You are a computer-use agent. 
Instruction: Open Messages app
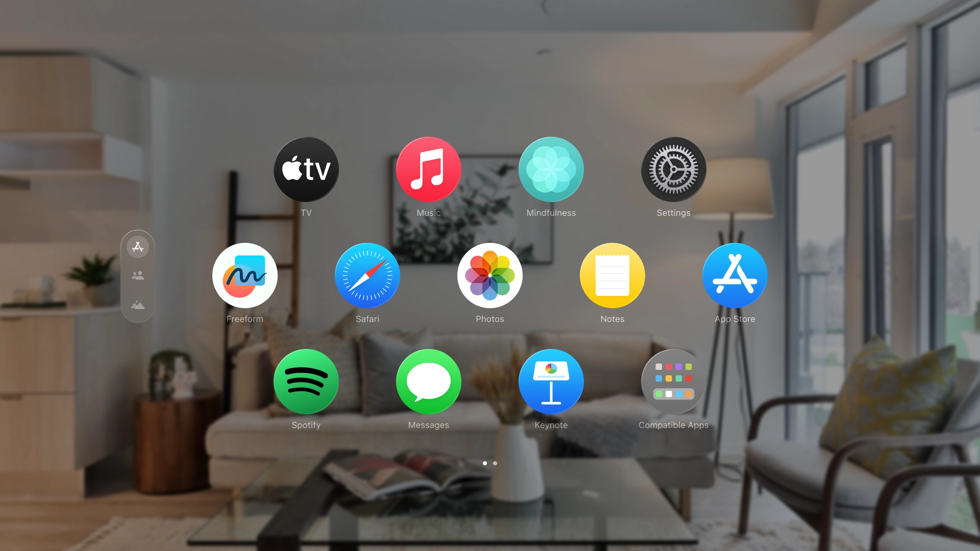(428, 382)
